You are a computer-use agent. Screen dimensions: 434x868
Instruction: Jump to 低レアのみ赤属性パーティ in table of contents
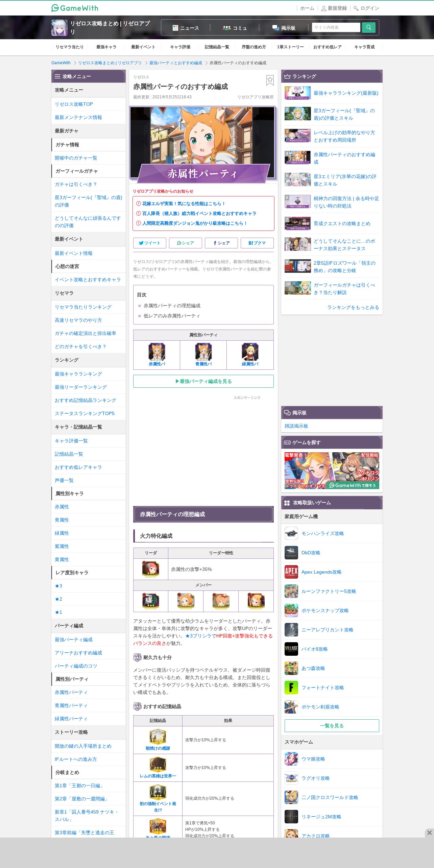(172, 316)
